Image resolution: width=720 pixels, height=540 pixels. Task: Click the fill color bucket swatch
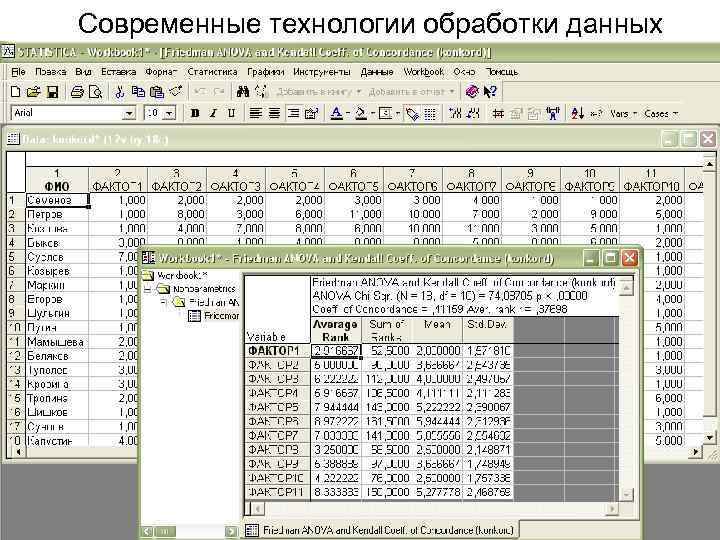[361, 113]
